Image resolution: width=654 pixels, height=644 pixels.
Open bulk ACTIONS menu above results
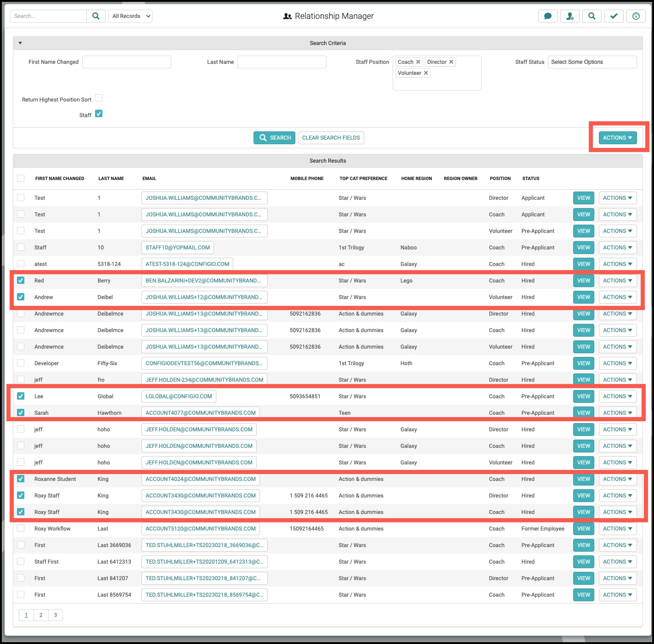tap(618, 138)
